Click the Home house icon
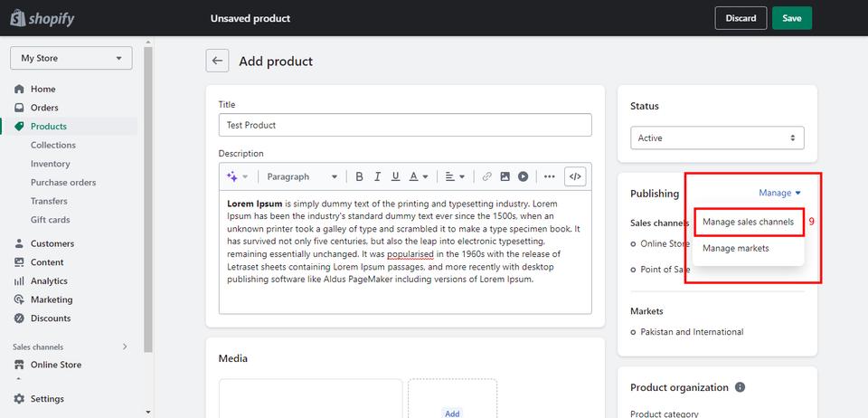This screenshot has height=418, width=868. click(x=19, y=90)
